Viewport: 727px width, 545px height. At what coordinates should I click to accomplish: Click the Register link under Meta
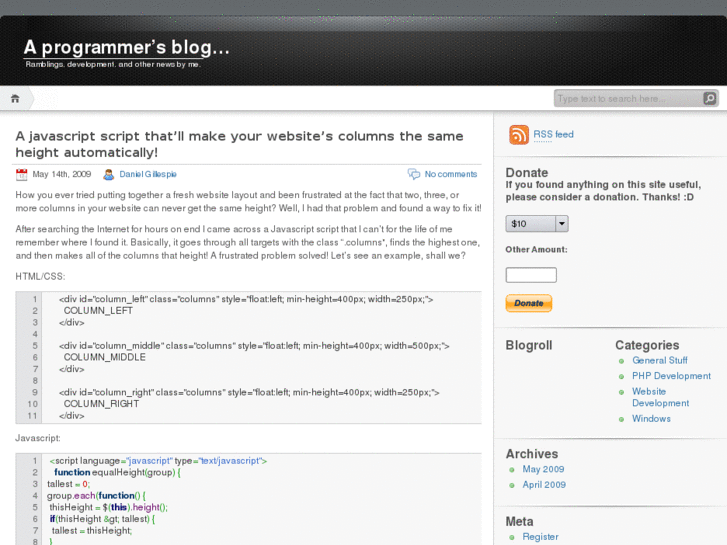click(x=540, y=537)
